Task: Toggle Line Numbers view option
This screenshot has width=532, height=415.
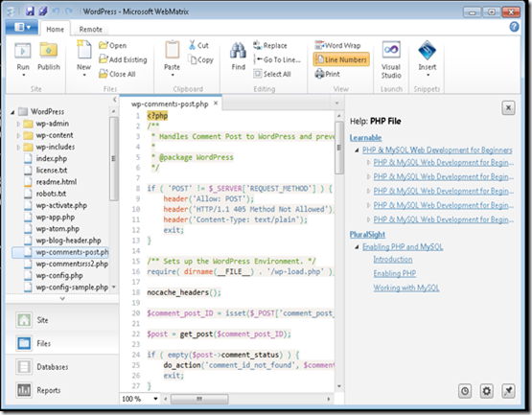Action: pyautogui.click(x=341, y=59)
